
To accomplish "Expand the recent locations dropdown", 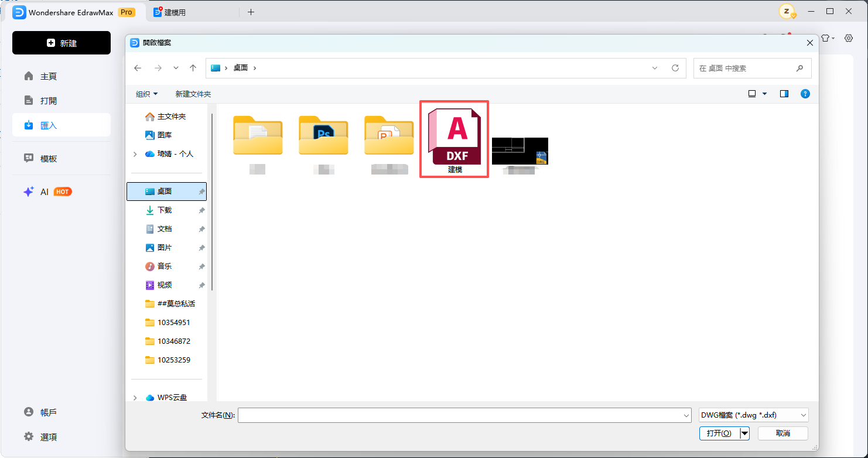I will pyautogui.click(x=176, y=68).
